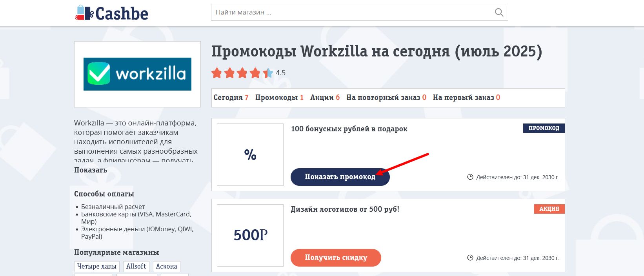Screen dimensions: 644x276
Task: Click the "Банковские карты (VISA, MasterCard, Мир)" item
Action: tap(136, 218)
